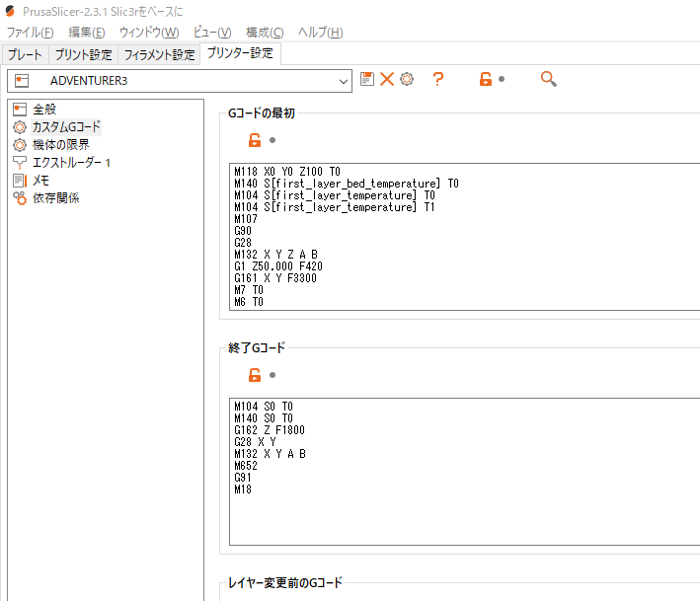This screenshot has height=601, width=700.
Task: Switch to the プレート tab
Action: click(x=25, y=54)
